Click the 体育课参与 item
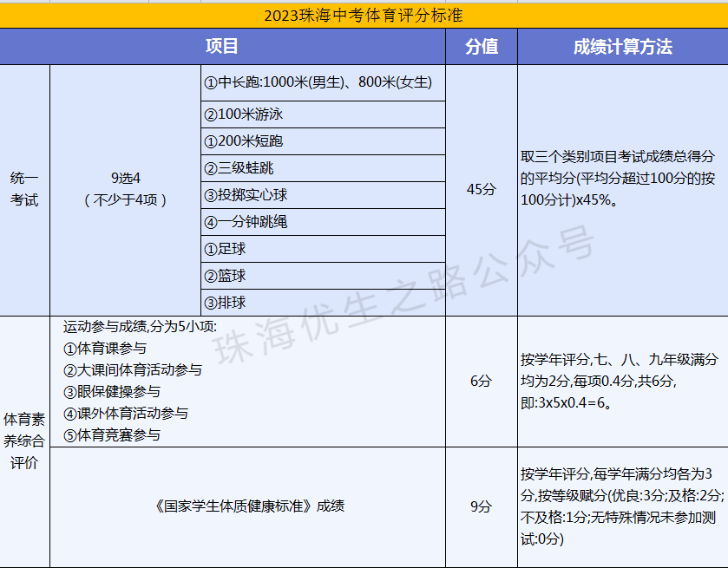The height and width of the screenshot is (568, 728). (105, 349)
